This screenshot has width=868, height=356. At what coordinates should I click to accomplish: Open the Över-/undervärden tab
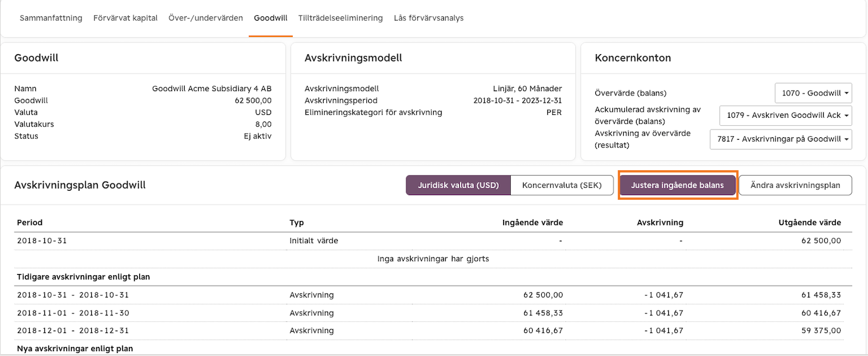[206, 18]
